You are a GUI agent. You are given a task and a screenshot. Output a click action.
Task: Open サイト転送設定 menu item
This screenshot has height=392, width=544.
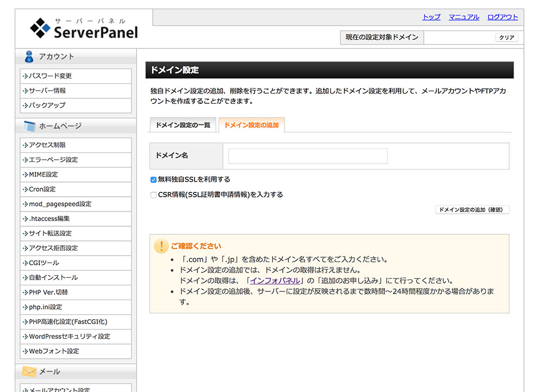click(x=76, y=234)
